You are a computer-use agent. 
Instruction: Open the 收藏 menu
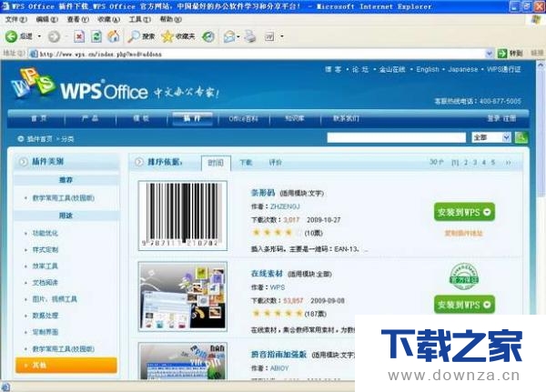coord(109,19)
